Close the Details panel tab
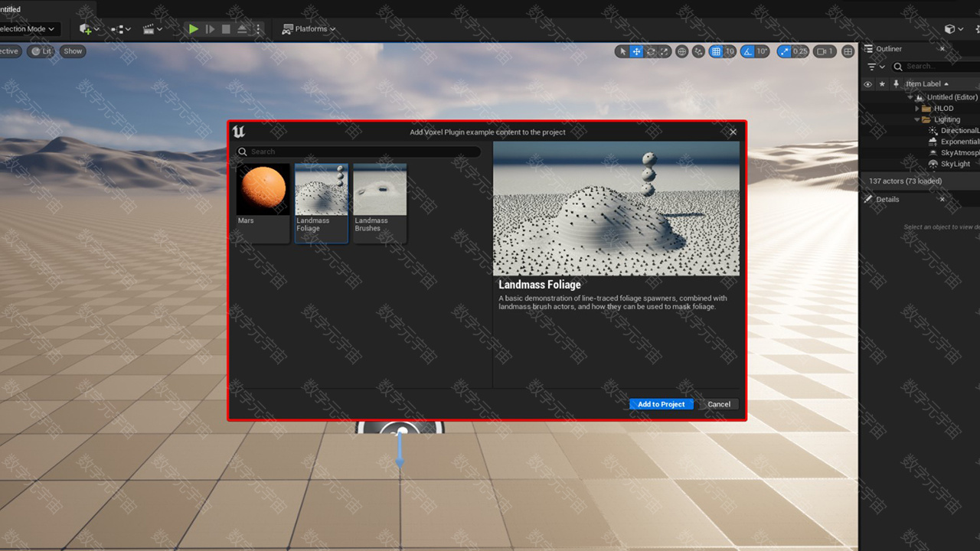This screenshot has height=551, width=980. pos(942,199)
